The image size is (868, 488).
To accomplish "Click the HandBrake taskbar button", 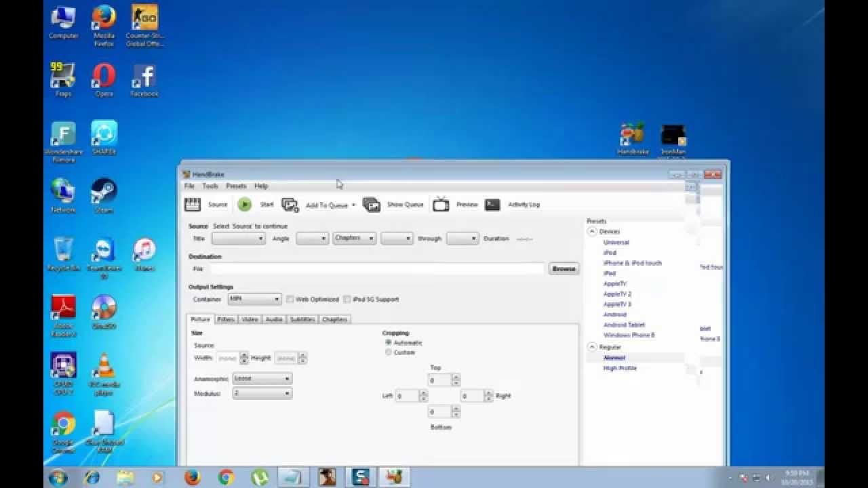I will (x=394, y=477).
